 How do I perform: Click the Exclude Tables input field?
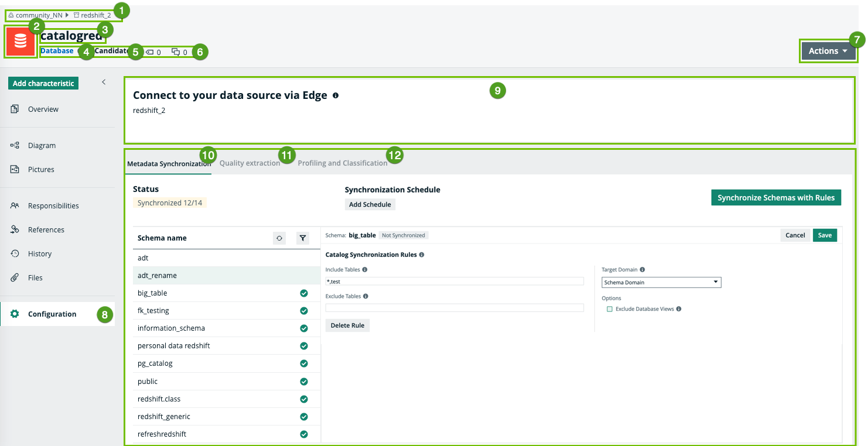click(x=454, y=308)
